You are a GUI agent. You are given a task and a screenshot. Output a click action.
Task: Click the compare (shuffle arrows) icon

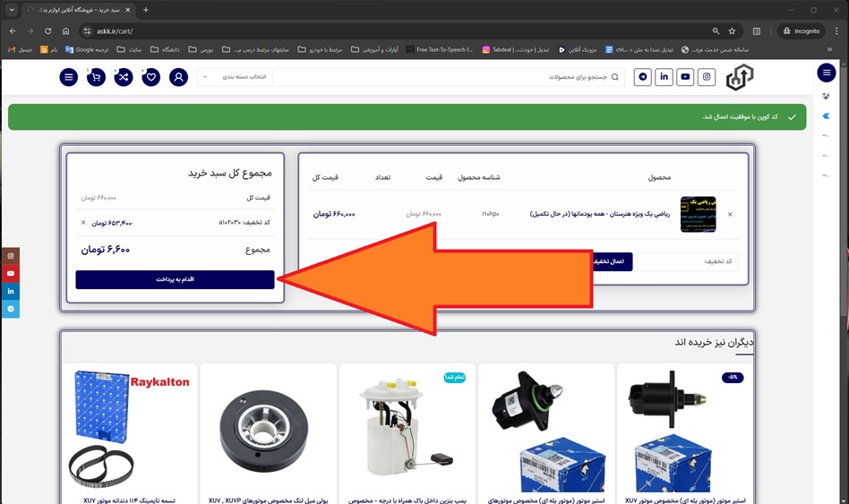124,77
